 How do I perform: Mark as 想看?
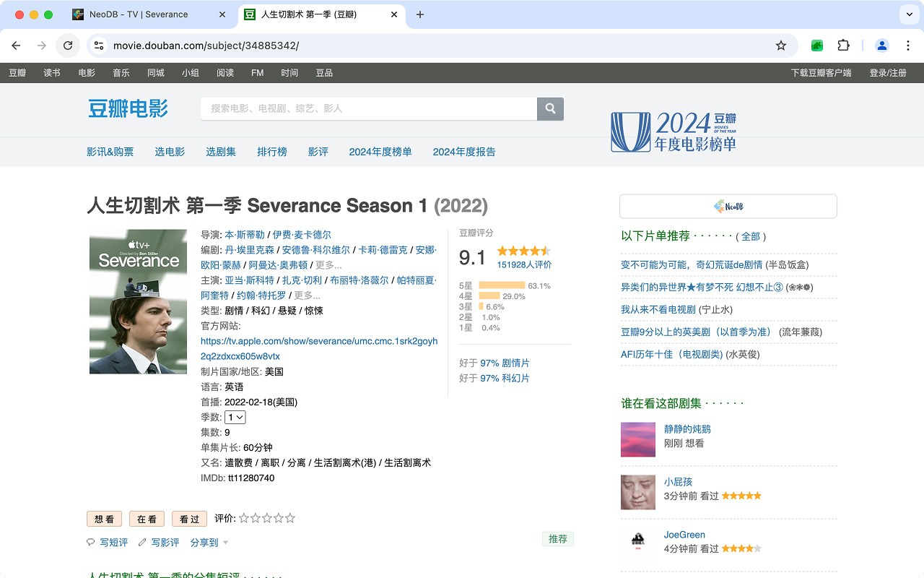pos(105,519)
